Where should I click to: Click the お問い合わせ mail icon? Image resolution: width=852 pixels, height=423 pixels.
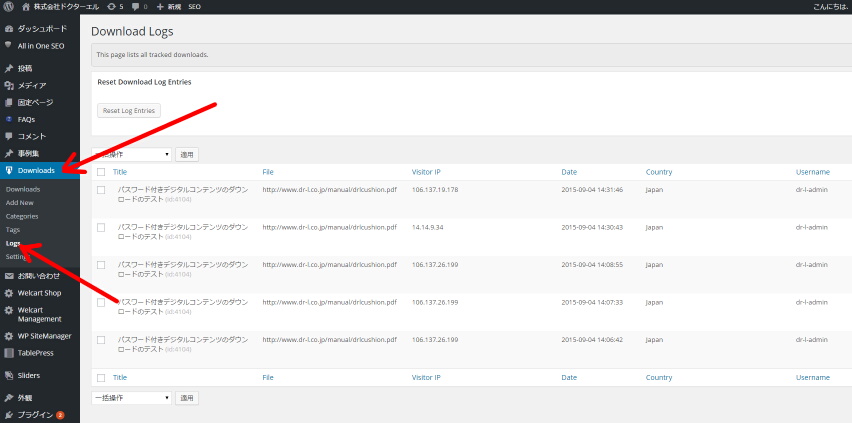(9, 276)
